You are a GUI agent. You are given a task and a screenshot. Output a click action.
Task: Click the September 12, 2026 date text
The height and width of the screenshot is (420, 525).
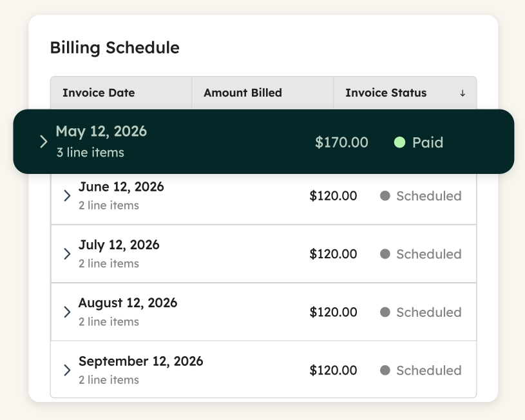pyautogui.click(x=140, y=361)
